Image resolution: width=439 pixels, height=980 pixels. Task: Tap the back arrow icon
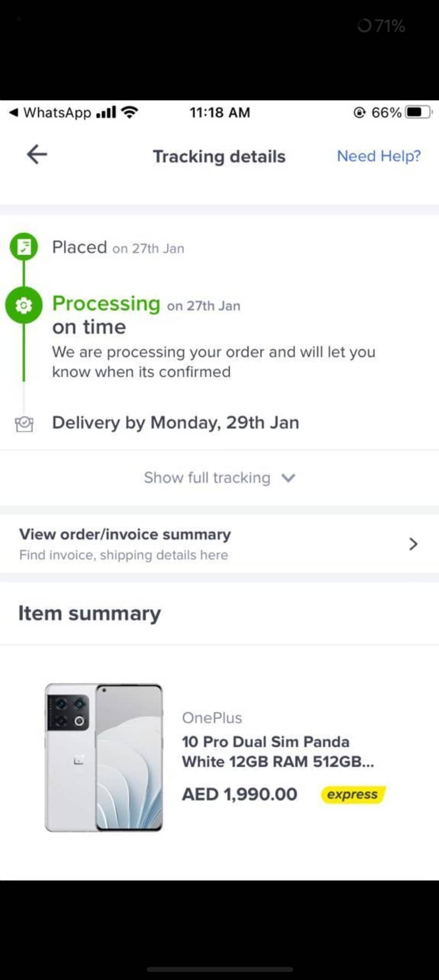click(x=37, y=154)
